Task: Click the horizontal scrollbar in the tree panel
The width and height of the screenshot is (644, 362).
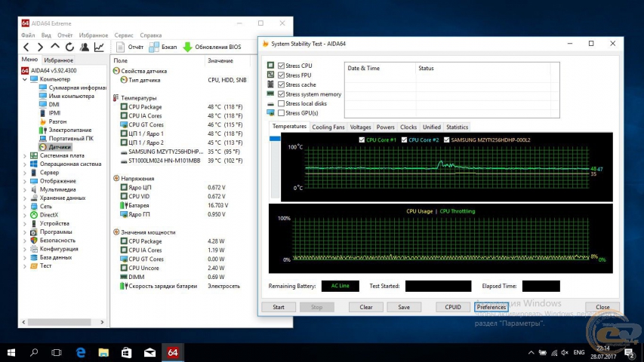Action: pos(59,322)
